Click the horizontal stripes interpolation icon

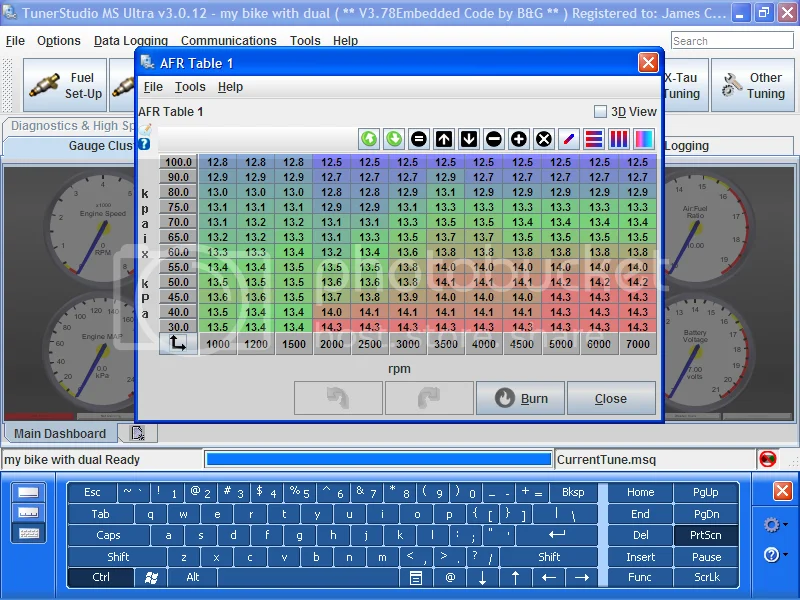click(x=594, y=139)
